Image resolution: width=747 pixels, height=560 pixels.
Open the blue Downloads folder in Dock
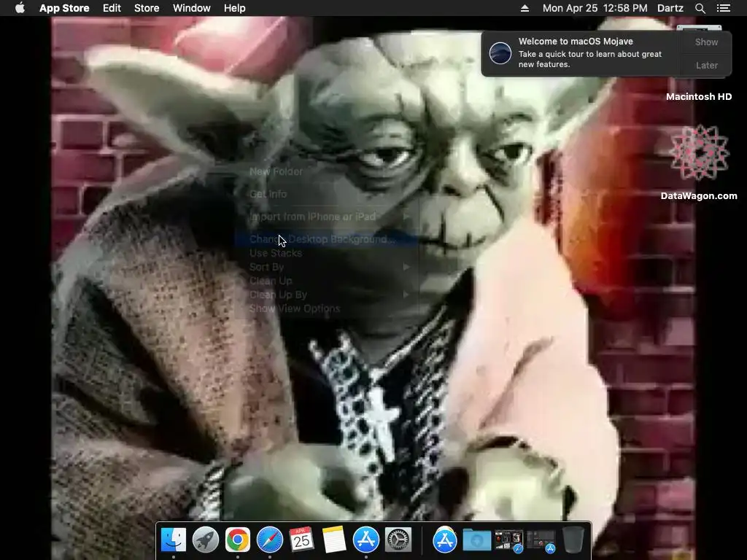pos(477,540)
